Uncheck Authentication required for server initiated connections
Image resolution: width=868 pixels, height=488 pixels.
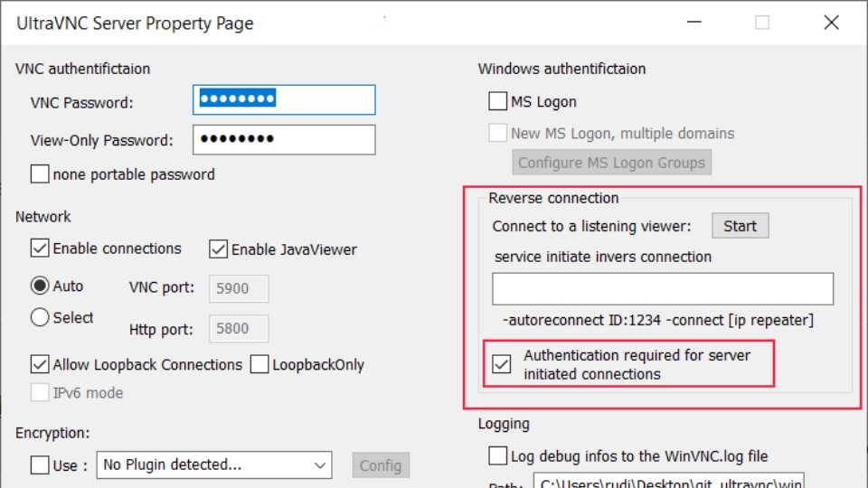coord(502,364)
